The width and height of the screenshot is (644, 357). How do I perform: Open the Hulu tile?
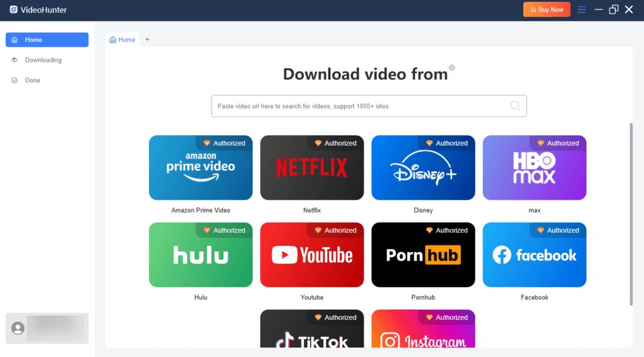[x=200, y=254]
